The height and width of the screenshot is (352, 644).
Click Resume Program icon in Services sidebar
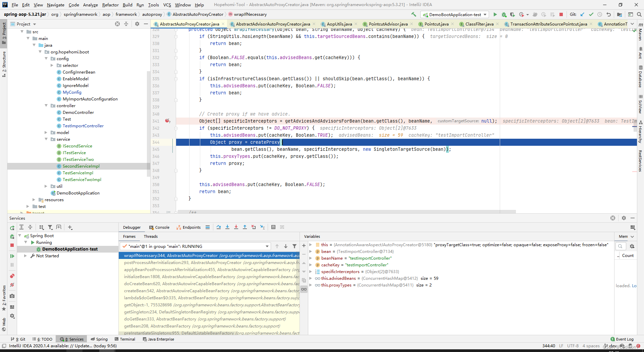12,256
